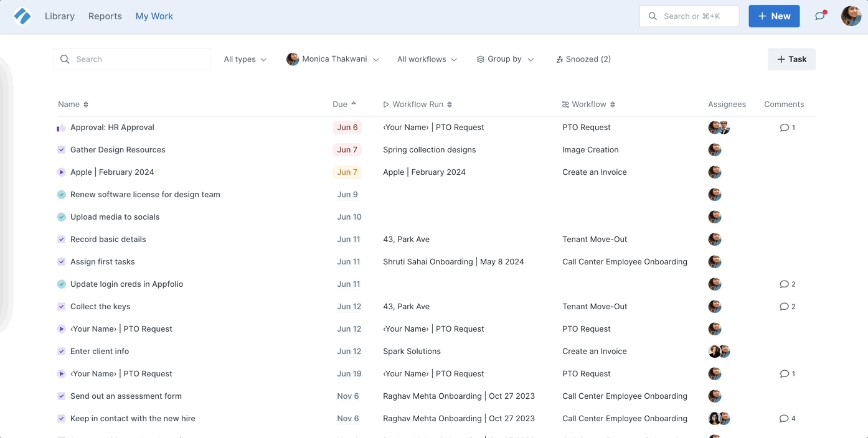868x438 pixels.
Task: Open the Monica Thakwani assignee dropdown
Action: point(333,59)
